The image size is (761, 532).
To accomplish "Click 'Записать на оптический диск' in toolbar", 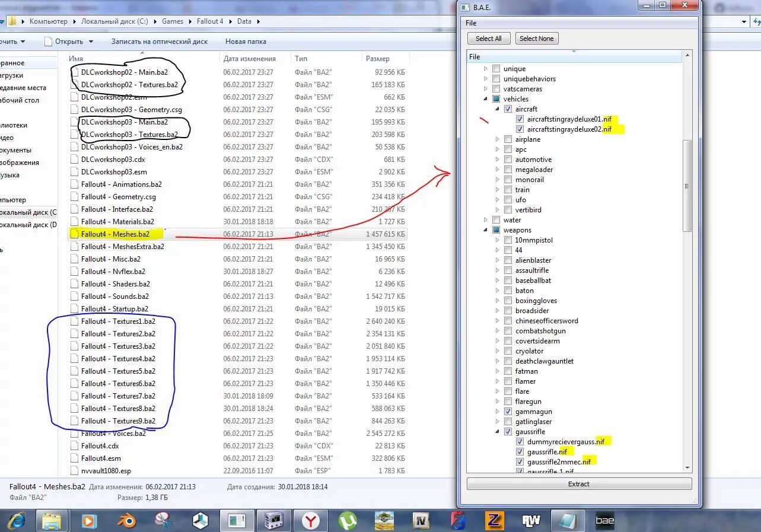I will [160, 42].
